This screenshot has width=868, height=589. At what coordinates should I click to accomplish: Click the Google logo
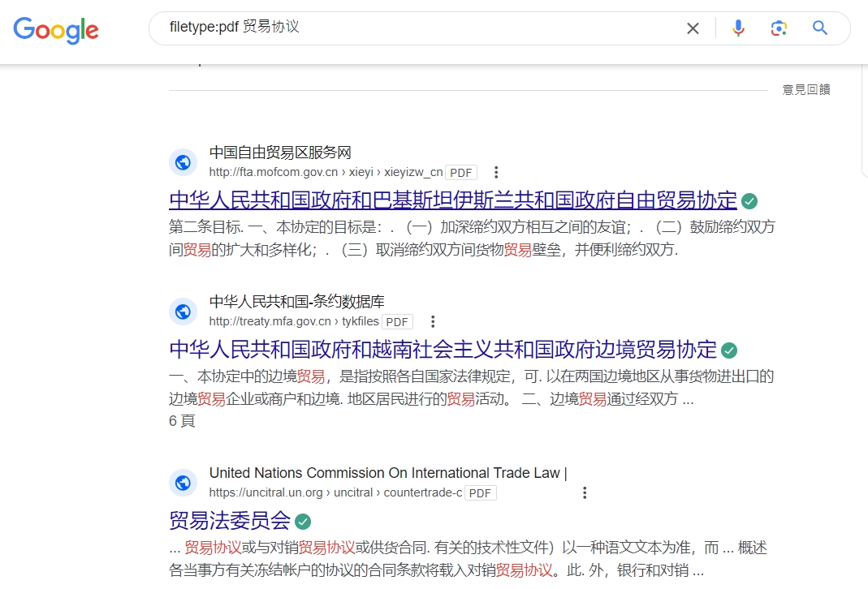tap(56, 30)
